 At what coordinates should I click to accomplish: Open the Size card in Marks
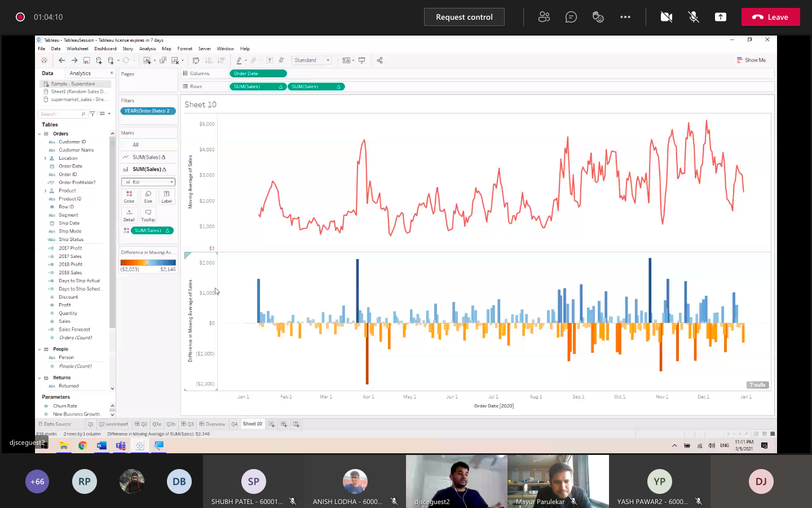pyautogui.click(x=148, y=196)
